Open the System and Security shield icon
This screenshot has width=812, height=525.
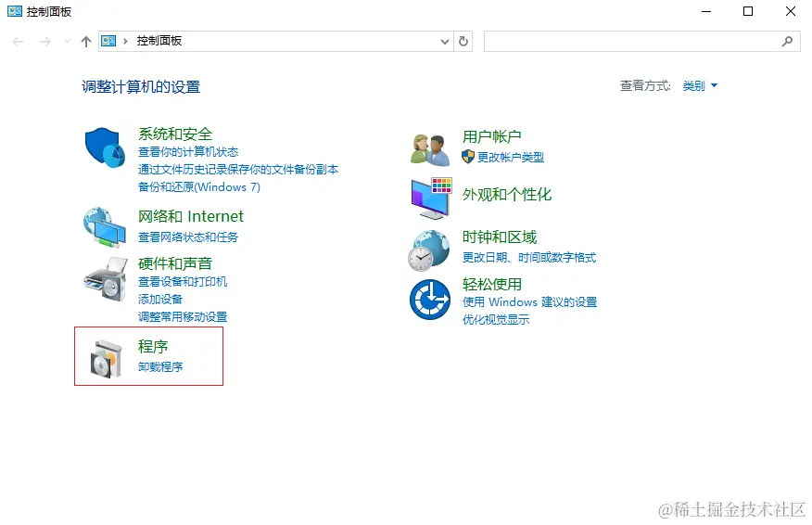point(105,147)
